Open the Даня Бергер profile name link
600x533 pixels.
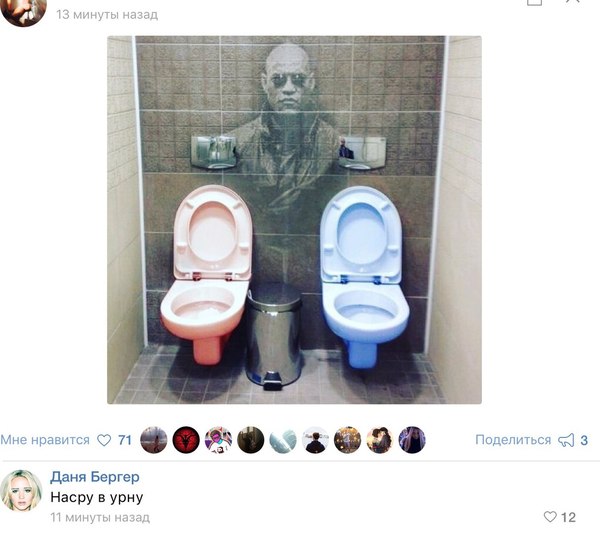[95, 477]
